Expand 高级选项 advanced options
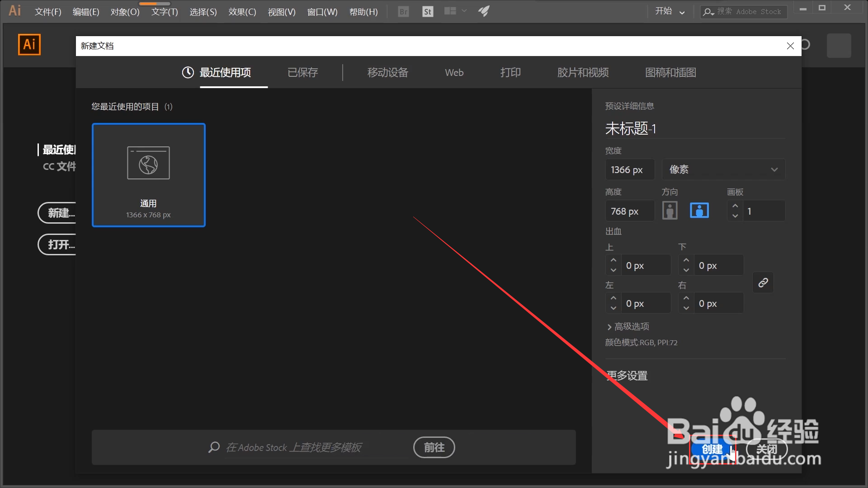Viewport: 868px width, 488px height. pyautogui.click(x=627, y=326)
